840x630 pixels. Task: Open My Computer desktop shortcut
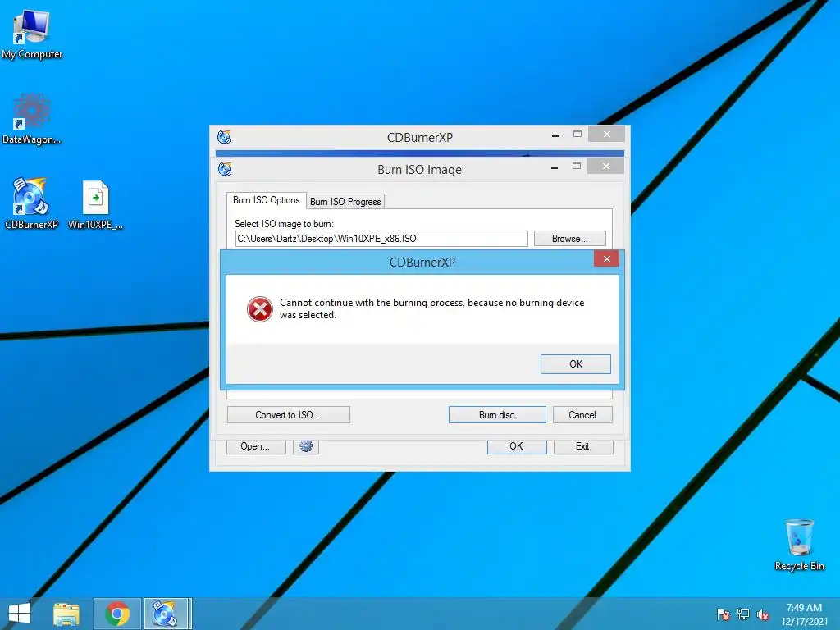click(32, 34)
